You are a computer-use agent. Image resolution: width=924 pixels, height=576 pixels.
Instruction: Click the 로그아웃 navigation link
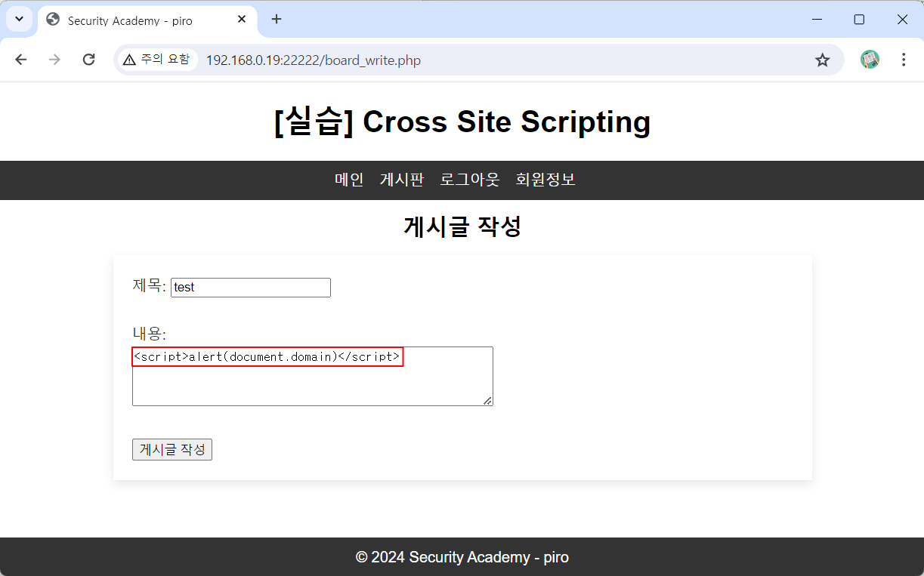coord(470,180)
